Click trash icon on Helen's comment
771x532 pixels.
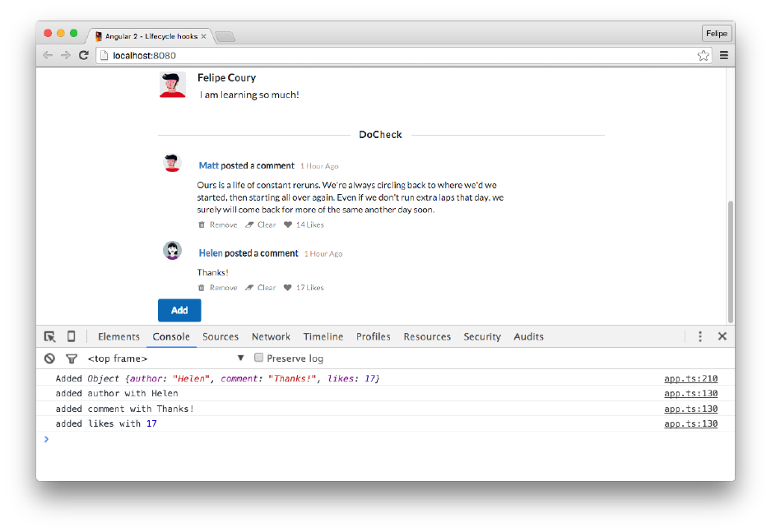201,287
